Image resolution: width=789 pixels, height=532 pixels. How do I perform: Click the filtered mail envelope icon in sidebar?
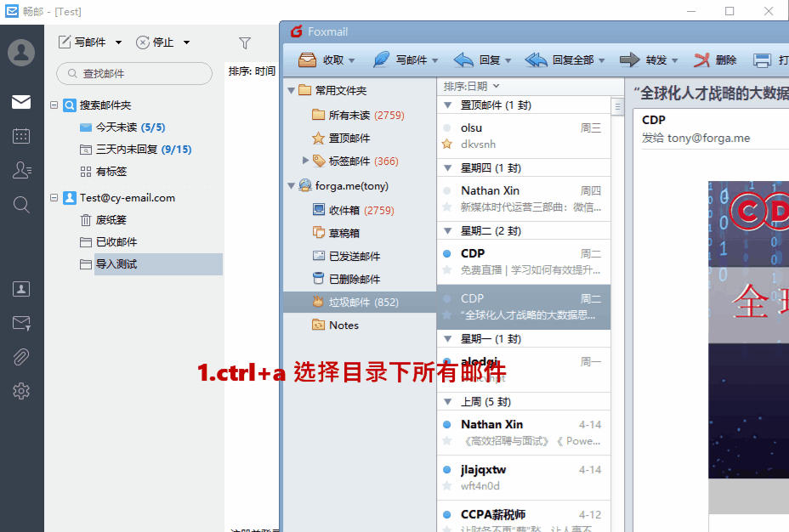pos(21,323)
